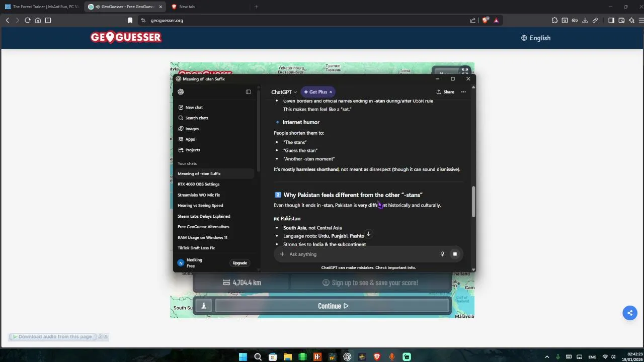Open browser downloads panel
The height and width of the screenshot is (362, 644).
click(585, 21)
